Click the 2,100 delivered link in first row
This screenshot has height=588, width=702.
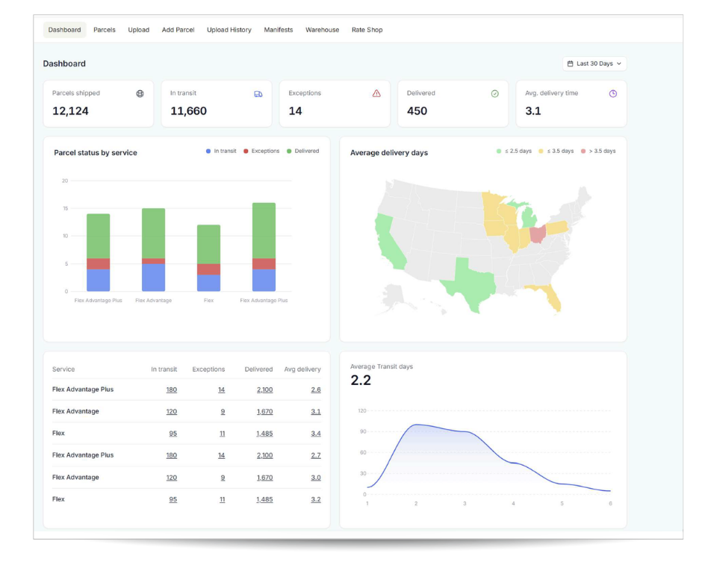click(264, 390)
